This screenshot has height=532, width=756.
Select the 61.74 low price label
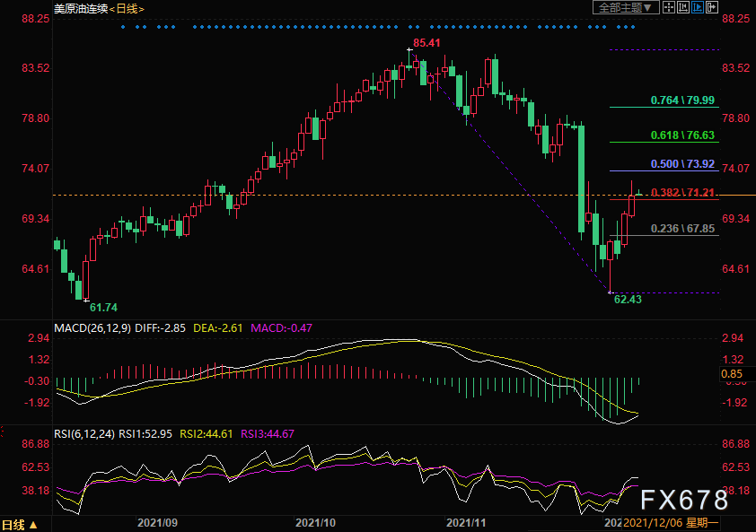coord(103,307)
